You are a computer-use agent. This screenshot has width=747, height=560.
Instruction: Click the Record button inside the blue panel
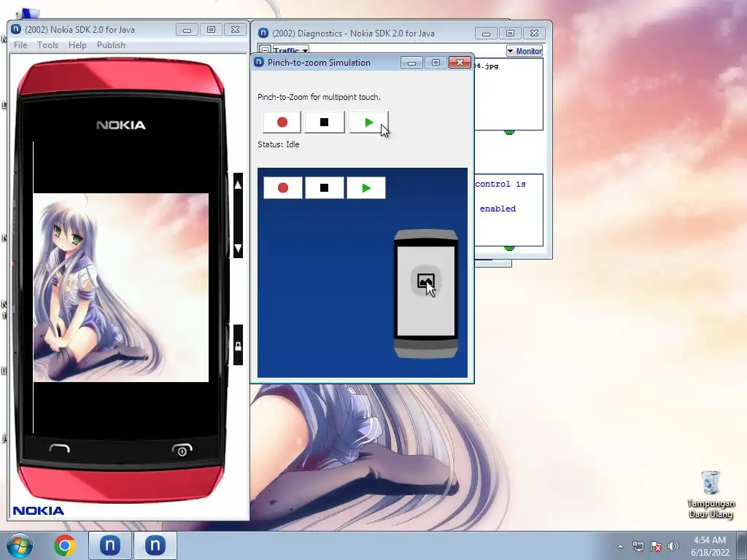283,187
